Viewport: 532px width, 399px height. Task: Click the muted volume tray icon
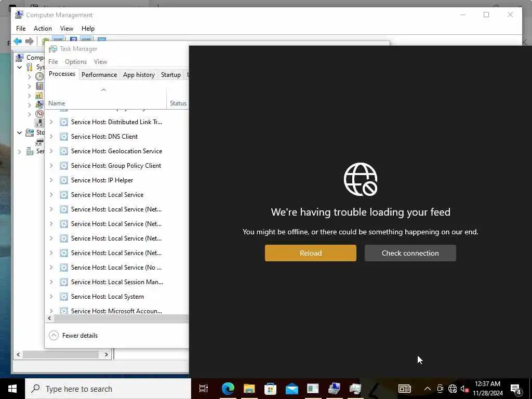point(464,389)
